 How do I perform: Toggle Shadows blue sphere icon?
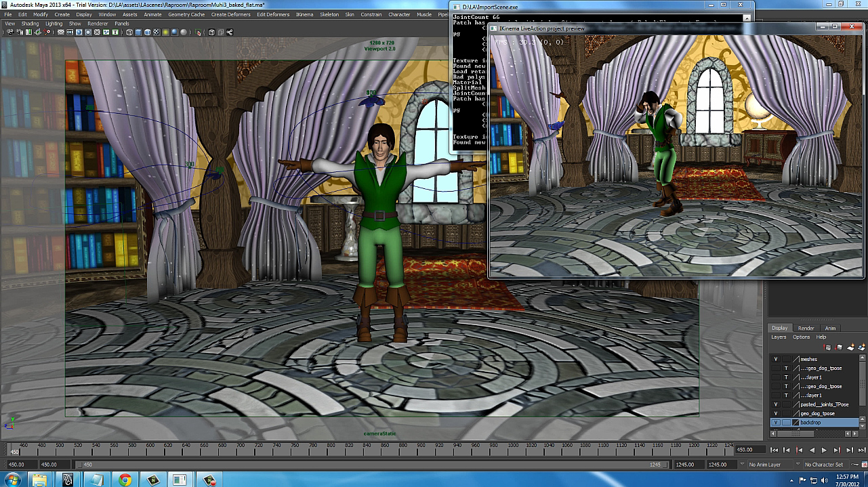(174, 32)
